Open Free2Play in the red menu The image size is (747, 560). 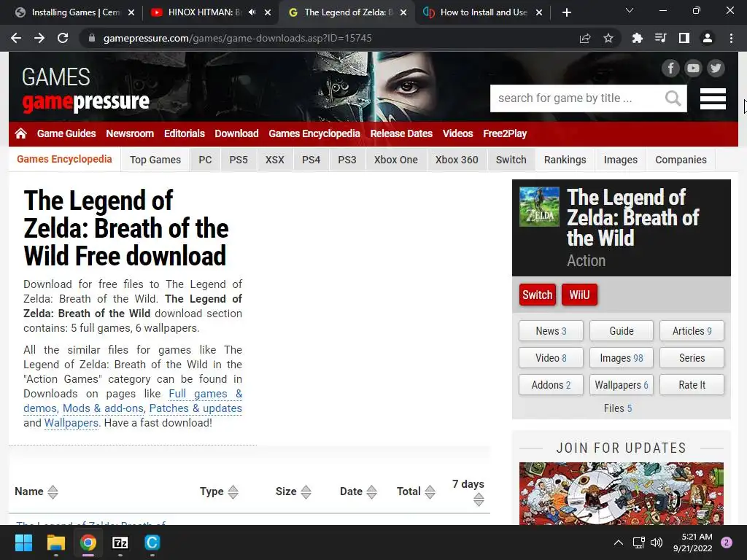pyautogui.click(x=505, y=134)
